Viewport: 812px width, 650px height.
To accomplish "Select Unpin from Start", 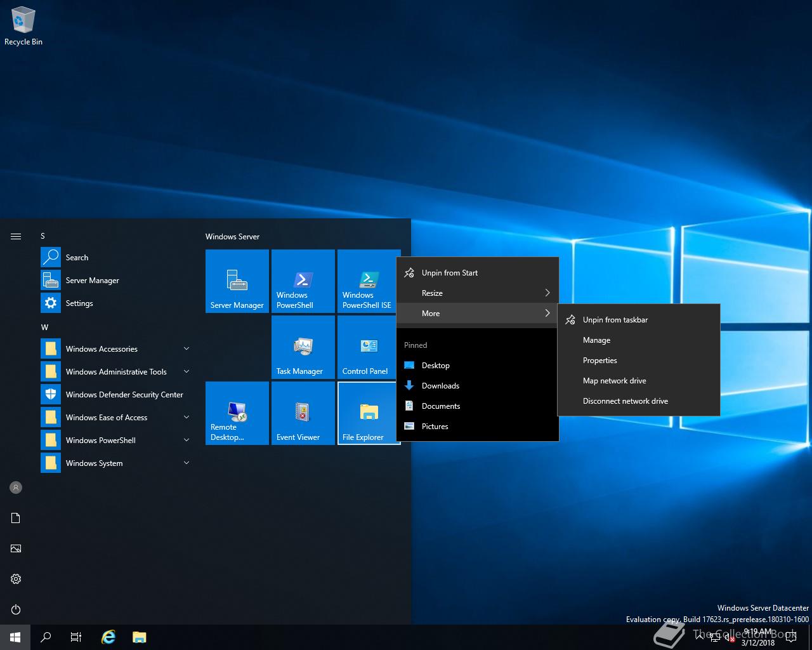I will coord(478,273).
